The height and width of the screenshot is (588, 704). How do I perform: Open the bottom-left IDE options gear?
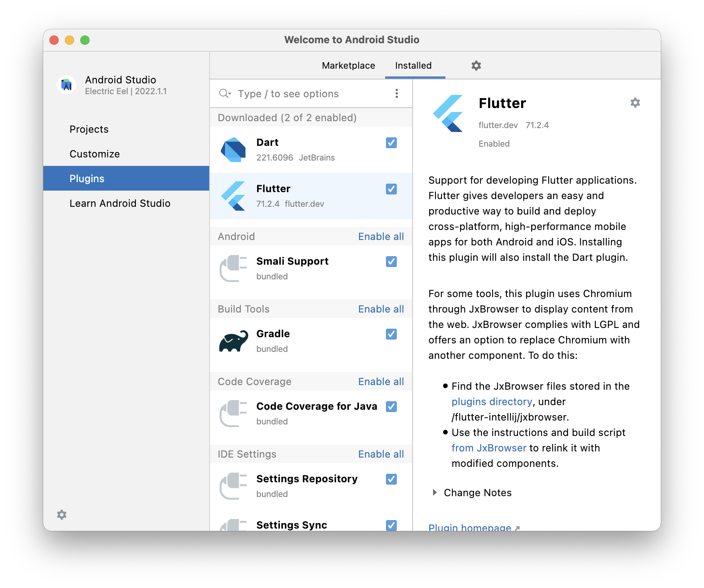(62, 515)
